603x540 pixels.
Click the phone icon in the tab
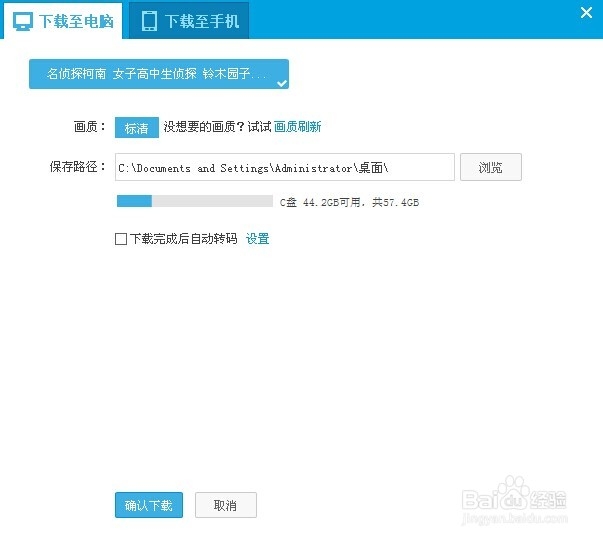(149, 21)
